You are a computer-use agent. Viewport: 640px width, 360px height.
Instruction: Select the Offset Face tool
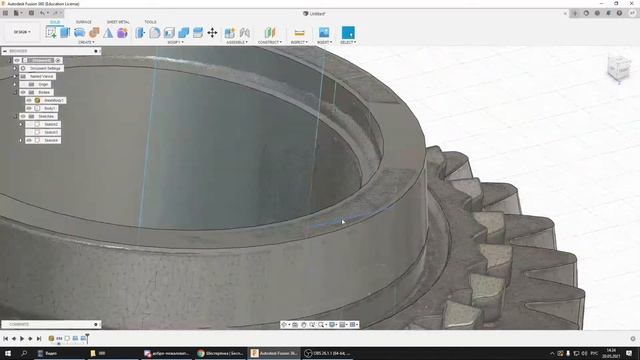[198, 33]
